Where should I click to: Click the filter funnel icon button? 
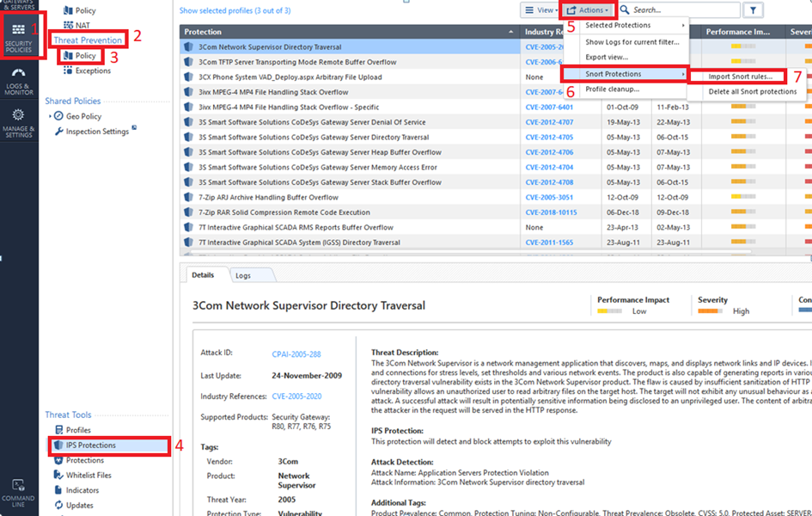[x=753, y=10]
